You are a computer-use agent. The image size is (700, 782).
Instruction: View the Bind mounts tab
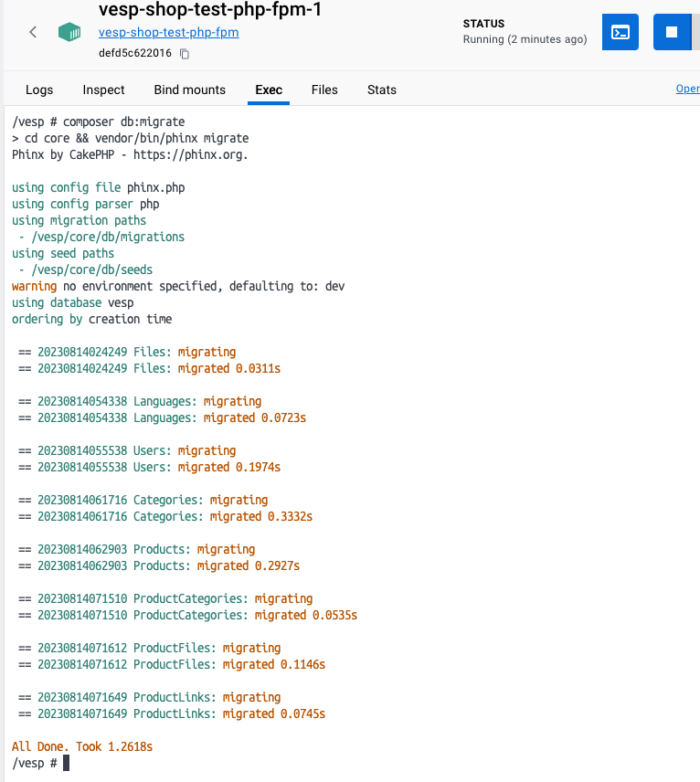coord(189,90)
